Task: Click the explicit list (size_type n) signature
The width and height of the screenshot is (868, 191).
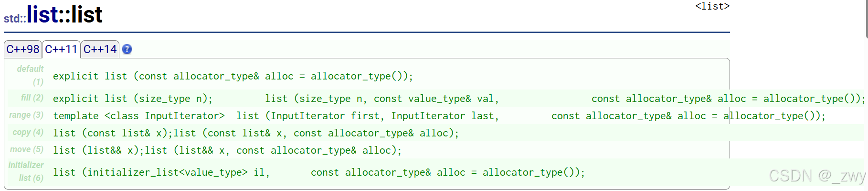Action: click(x=133, y=99)
